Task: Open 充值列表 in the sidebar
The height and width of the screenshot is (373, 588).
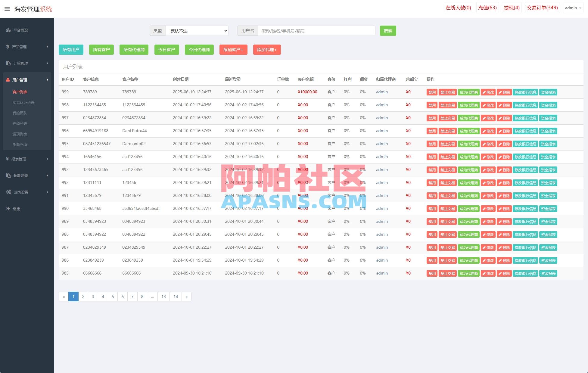Action: (x=20, y=123)
